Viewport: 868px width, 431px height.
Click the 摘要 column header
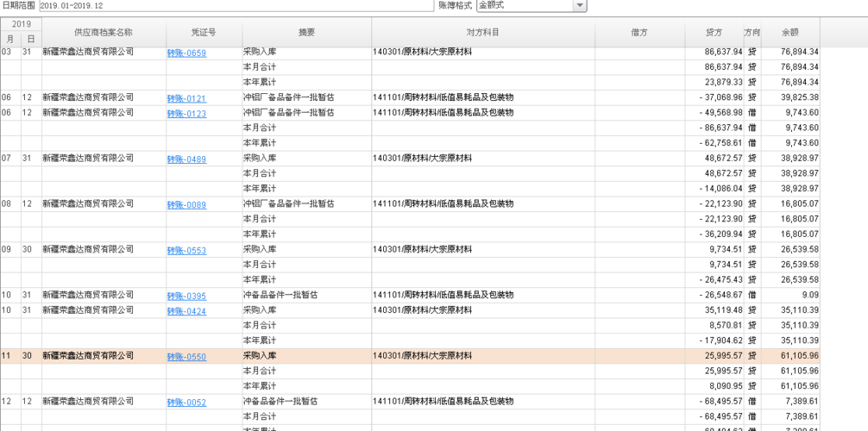point(306,32)
